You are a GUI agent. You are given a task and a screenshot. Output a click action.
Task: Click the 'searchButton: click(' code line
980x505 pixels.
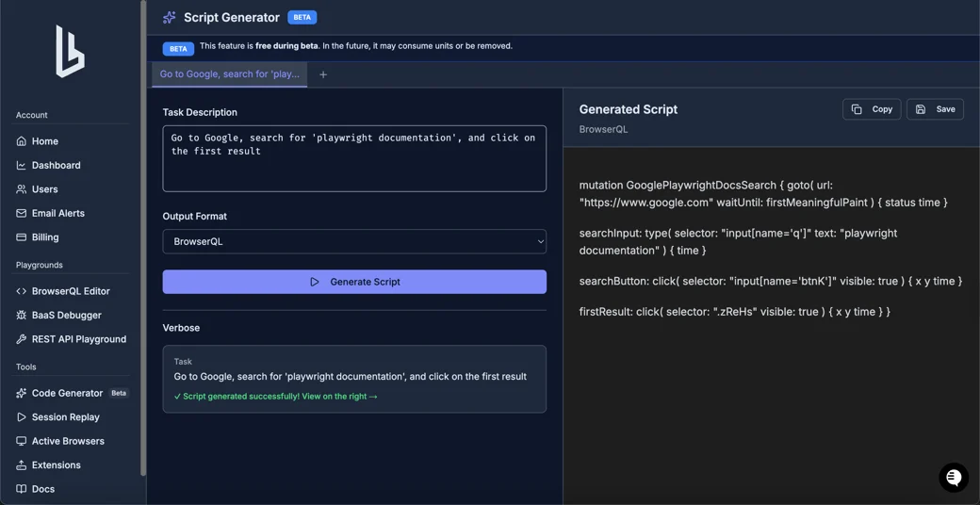click(x=771, y=282)
